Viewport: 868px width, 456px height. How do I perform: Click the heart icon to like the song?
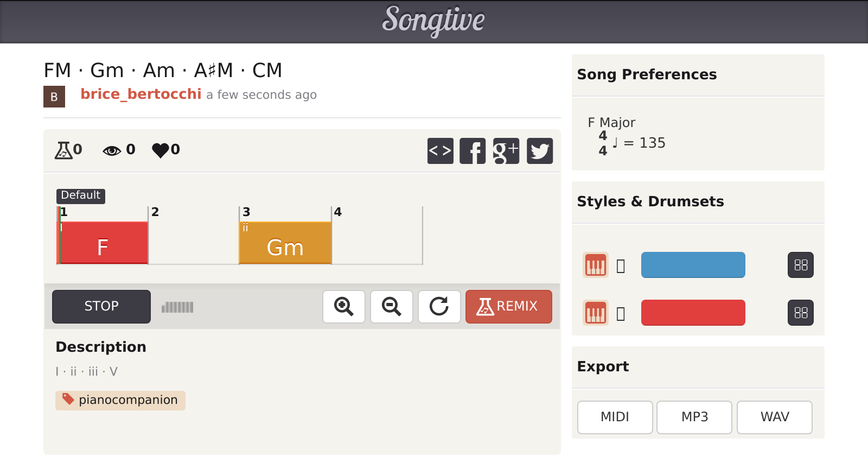161,150
